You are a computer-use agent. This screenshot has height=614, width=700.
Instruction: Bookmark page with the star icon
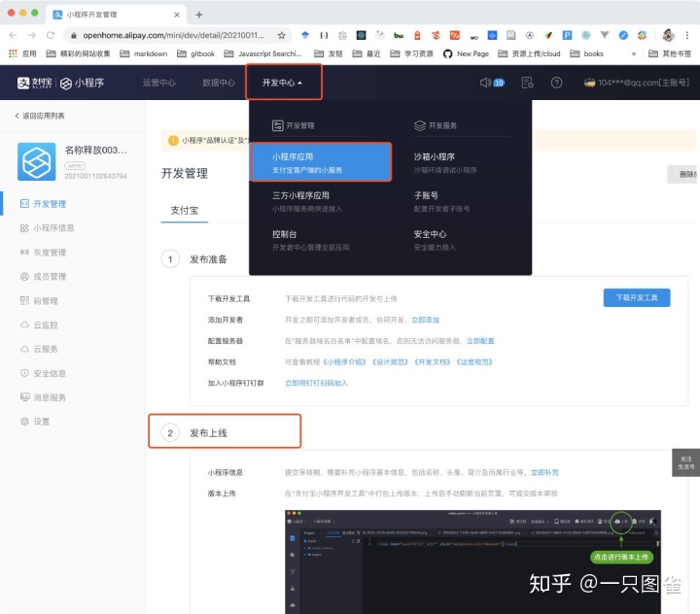281,35
